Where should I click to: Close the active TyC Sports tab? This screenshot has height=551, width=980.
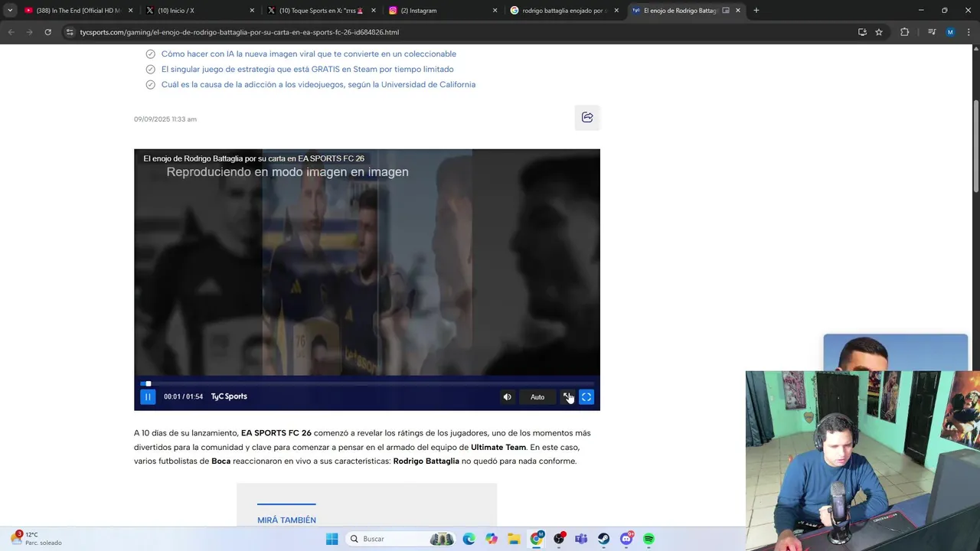tap(738, 11)
